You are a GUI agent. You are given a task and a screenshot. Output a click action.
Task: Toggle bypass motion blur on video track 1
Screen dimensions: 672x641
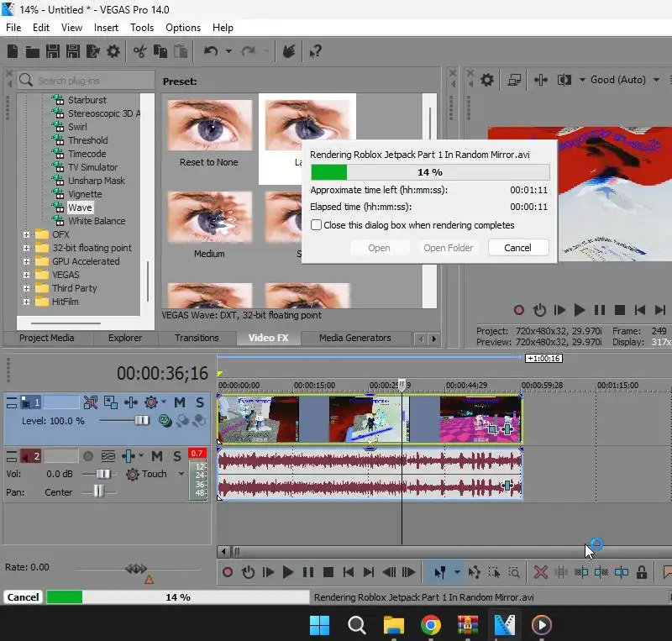(91, 402)
